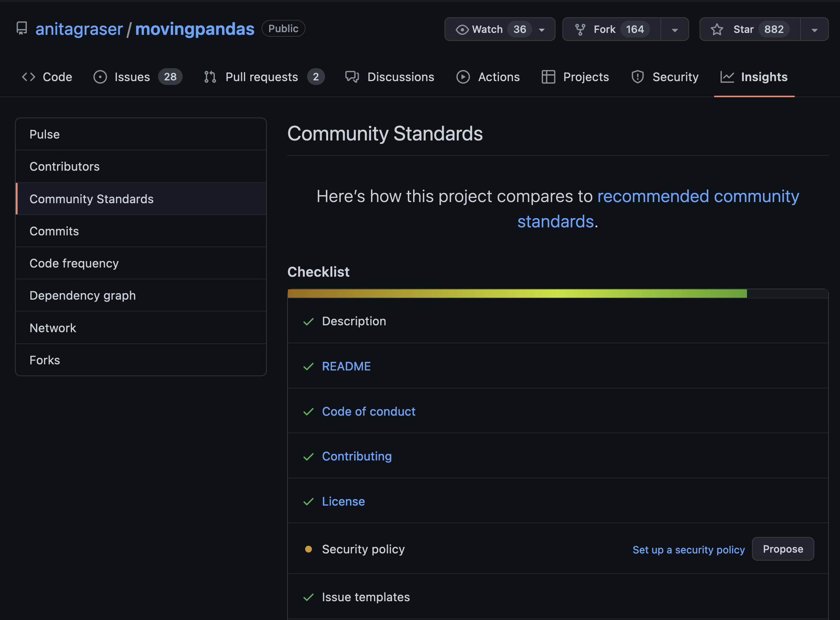Viewport: 840px width, 620px height.
Task: Click the Issues circle-dot icon
Action: (x=100, y=77)
